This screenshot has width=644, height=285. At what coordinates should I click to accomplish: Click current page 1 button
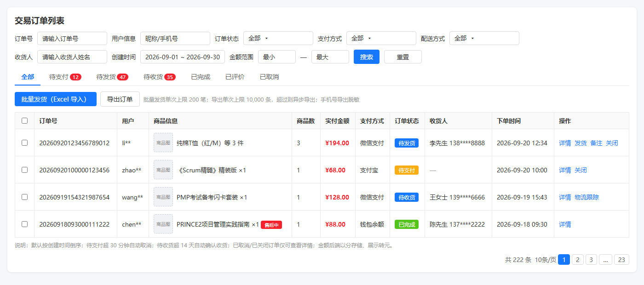pos(564,260)
